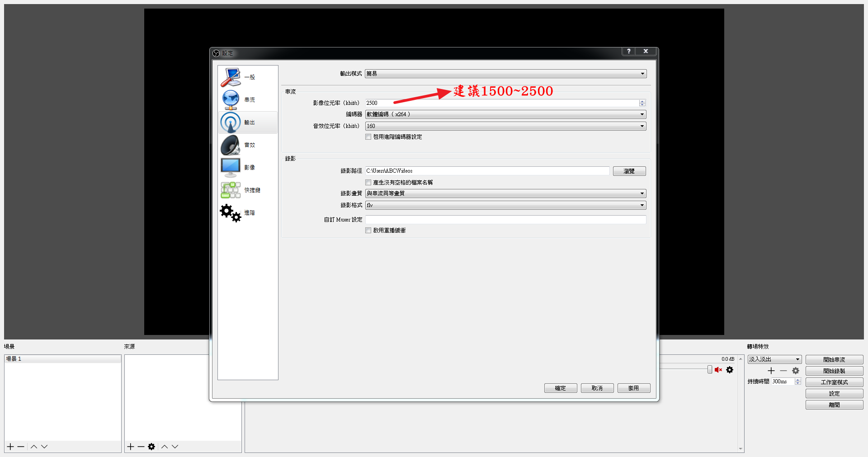
Task: Click the 錄影路徑 path input field
Action: pos(487,171)
